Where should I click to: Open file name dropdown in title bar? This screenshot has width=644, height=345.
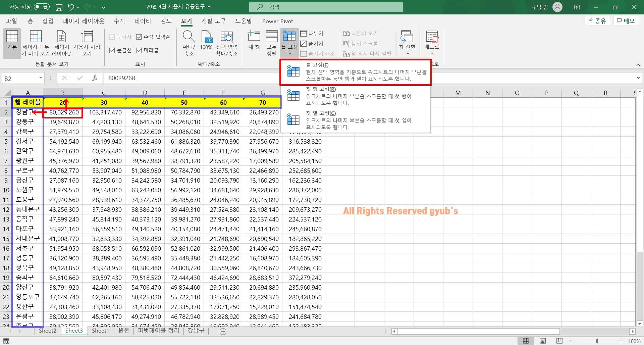coord(209,7)
